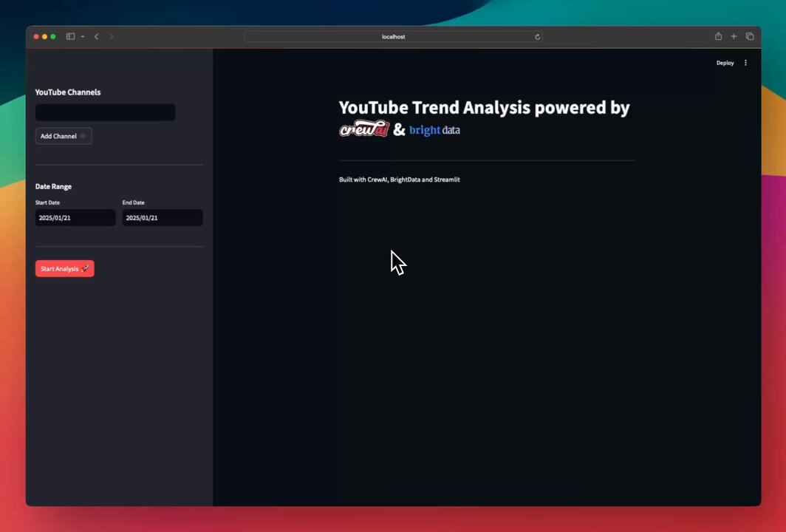Click the yellow minimize window button
The height and width of the screenshot is (532, 786).
[44, 37]
